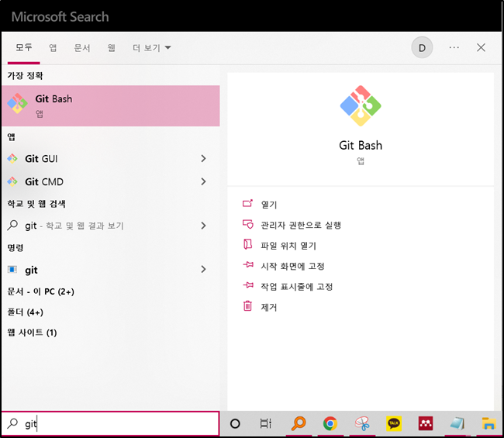
Task: Open the git command result
Action: pos(111,269)
